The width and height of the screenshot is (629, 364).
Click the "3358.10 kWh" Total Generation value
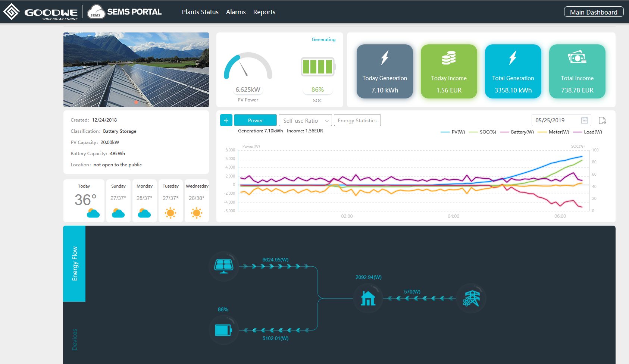tap(513, 90)
